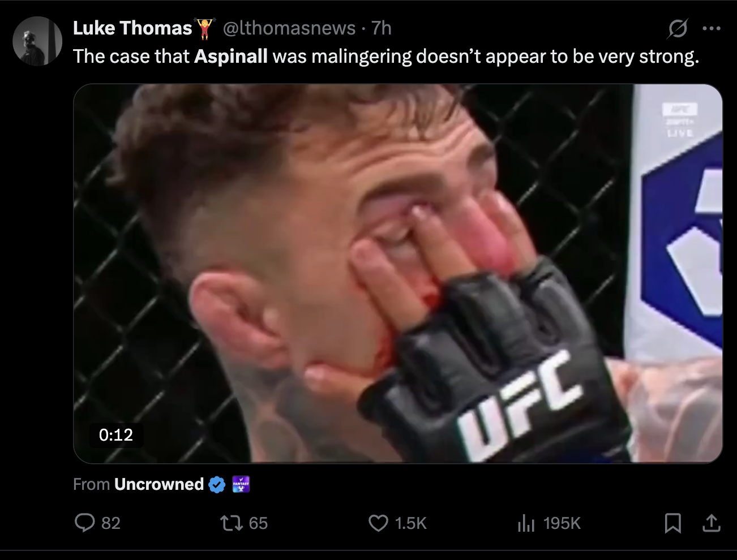Click the 195K views count
Viewport: 737px width, 560px height.
[x=562, y=523]
